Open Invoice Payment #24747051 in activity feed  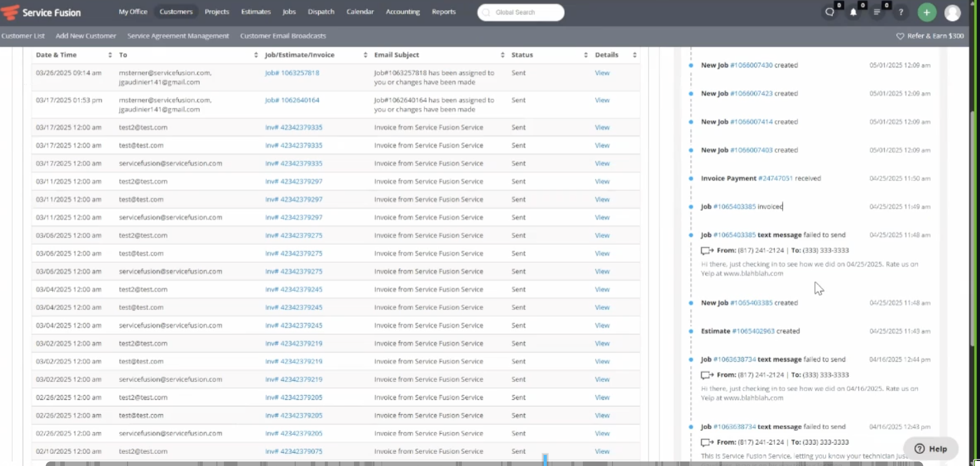[x=775, y=179]
